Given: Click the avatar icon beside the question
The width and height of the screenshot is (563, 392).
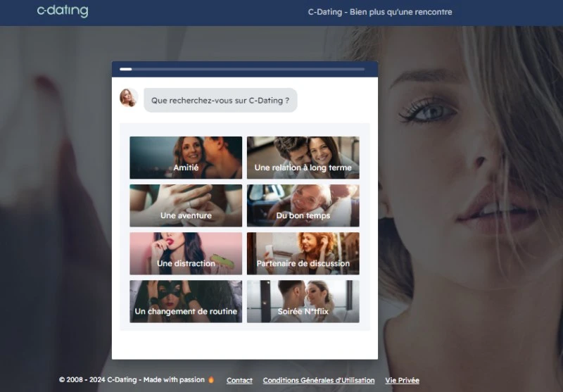Looking at the screenshot, I should point(128,98).
